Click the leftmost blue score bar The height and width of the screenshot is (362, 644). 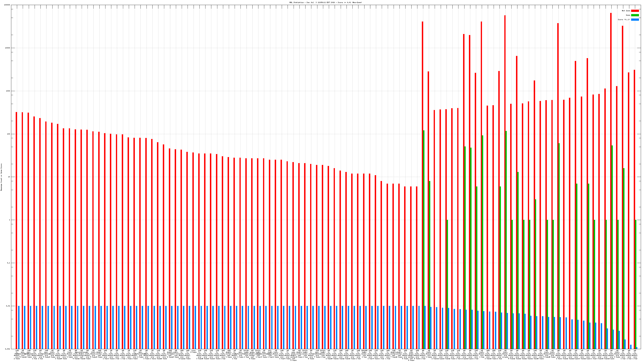click(19, 327)
